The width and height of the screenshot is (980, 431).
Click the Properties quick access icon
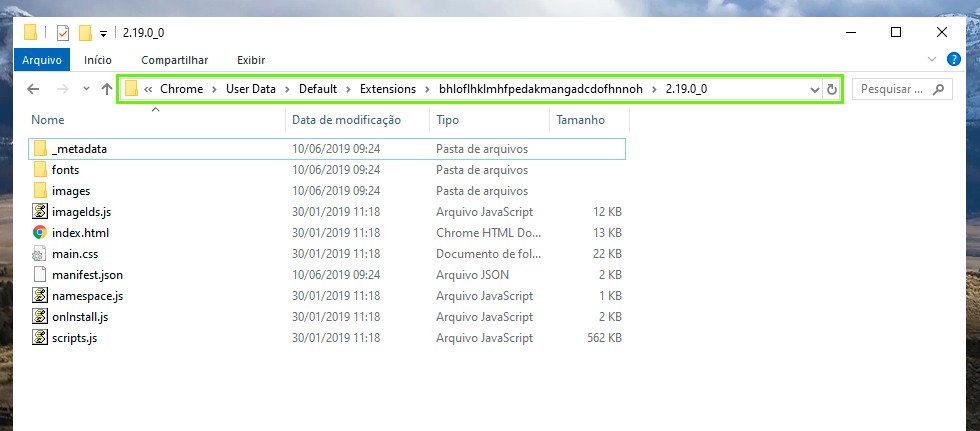coord(63,32)
